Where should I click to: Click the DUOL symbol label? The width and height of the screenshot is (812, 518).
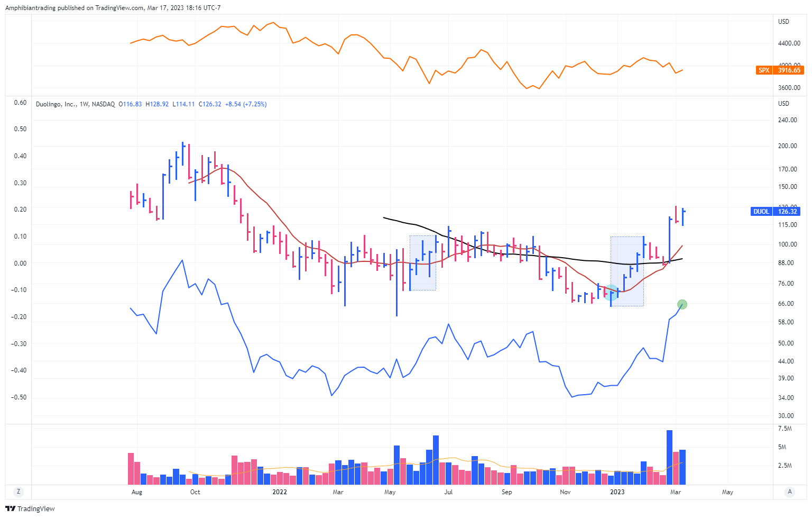pyautogui.click(x=761, y=211)
